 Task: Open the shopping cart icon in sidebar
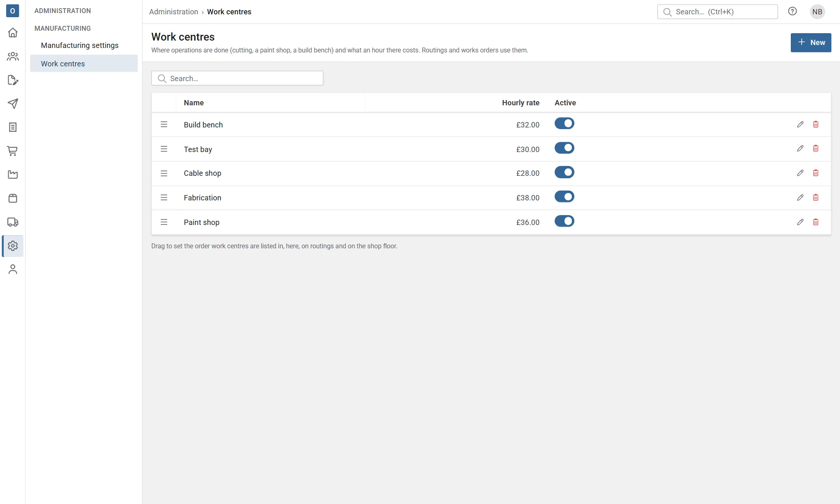click(x=13, y=151)
